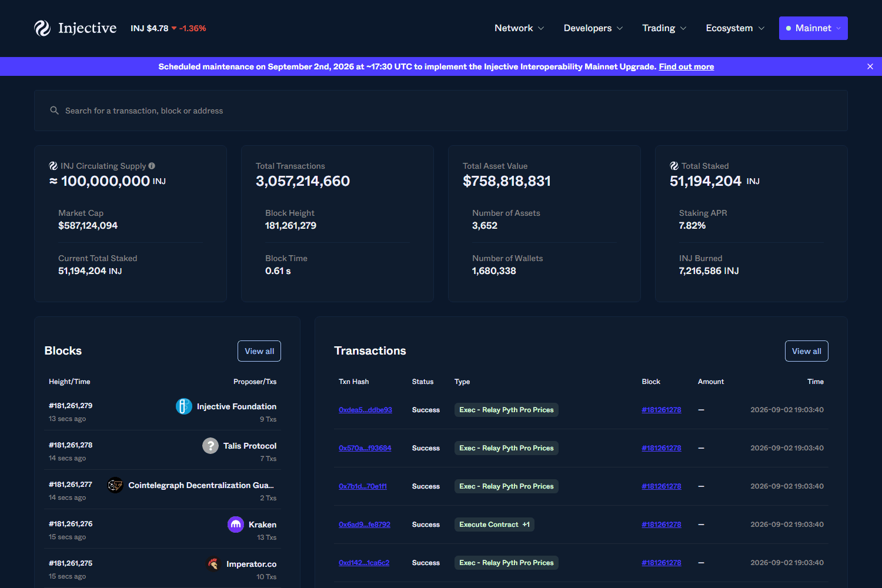Focus the transaction search field
Viewport: 882px width, 588px height.
tap(441, 111)
